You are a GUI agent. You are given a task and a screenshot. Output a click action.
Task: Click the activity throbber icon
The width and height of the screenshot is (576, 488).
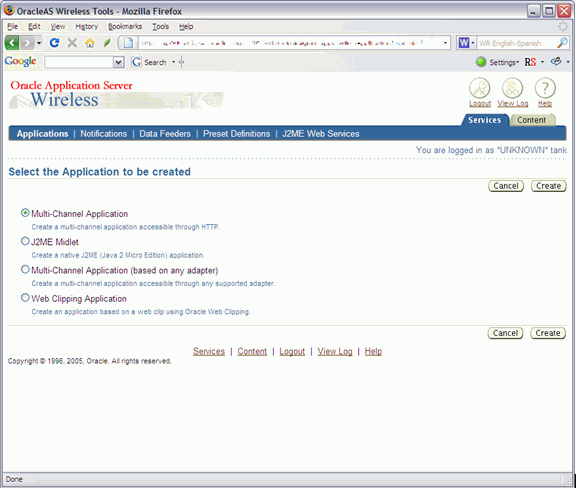(x=563, y=26)
